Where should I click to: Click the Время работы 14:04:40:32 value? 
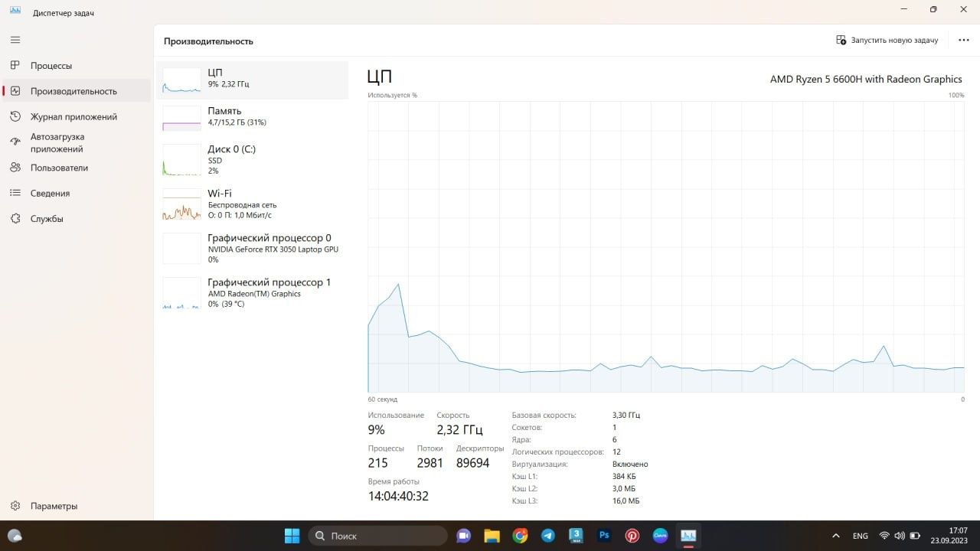(398, 496)
